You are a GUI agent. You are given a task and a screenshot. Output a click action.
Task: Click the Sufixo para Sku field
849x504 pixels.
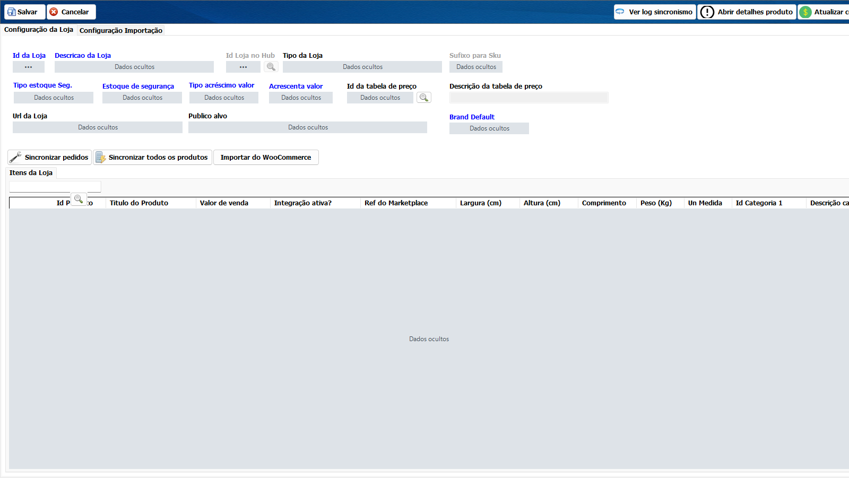476,67
